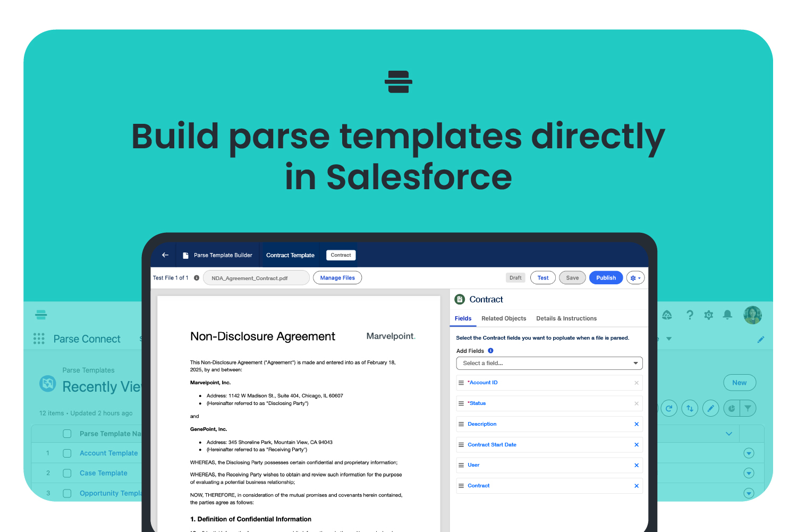This screenshot has height=532, width=797.
Task: Click the back arrow in Parse Template Builder
Action: click(165, 255)
